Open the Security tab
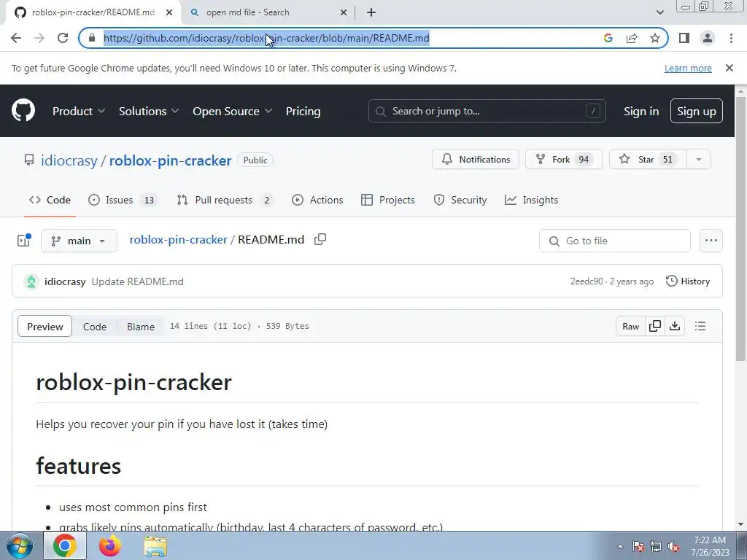Image resolution: width=747 pixels, height=560 pixels. 460,200
